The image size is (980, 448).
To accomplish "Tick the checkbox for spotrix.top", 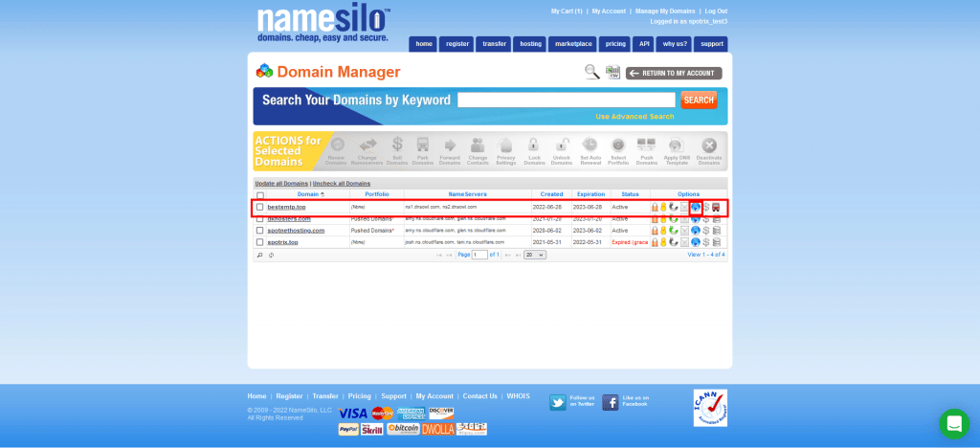I will point(260,242).
